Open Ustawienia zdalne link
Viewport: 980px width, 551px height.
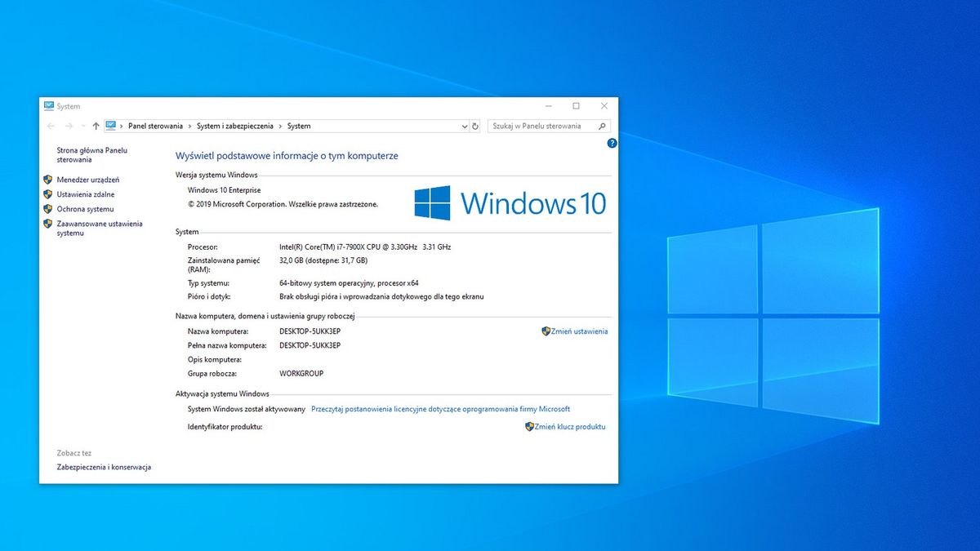tap(86, 194)
